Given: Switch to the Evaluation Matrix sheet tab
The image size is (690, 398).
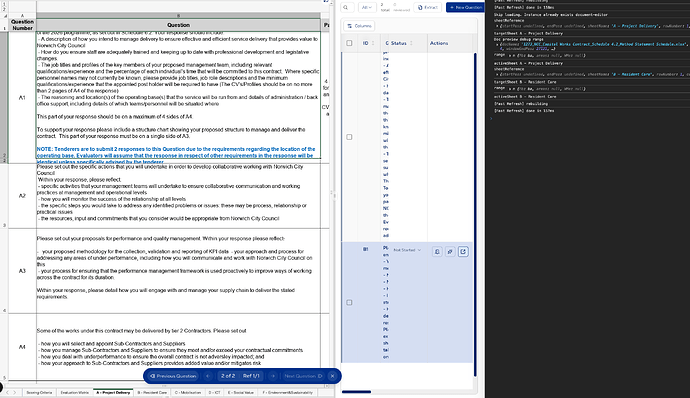Looking at the screenshot, I should tap(74, 392).
